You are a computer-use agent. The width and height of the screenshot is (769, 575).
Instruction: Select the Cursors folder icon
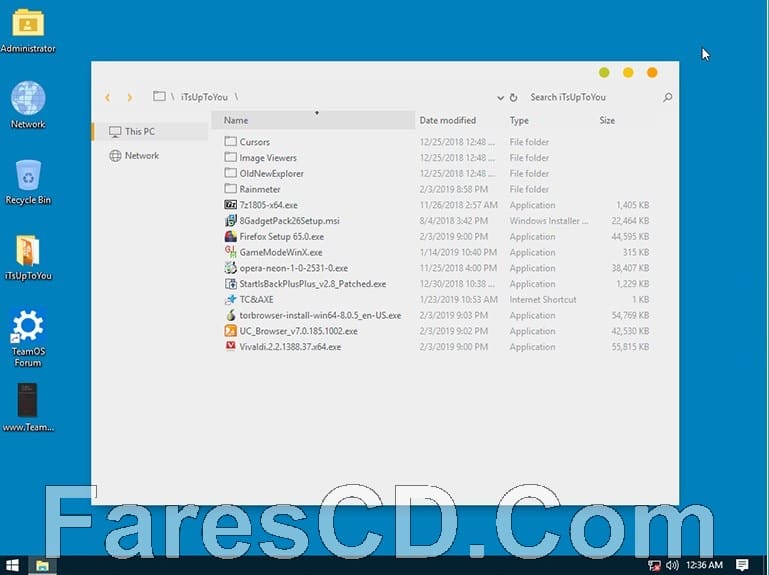pos(231,141)
